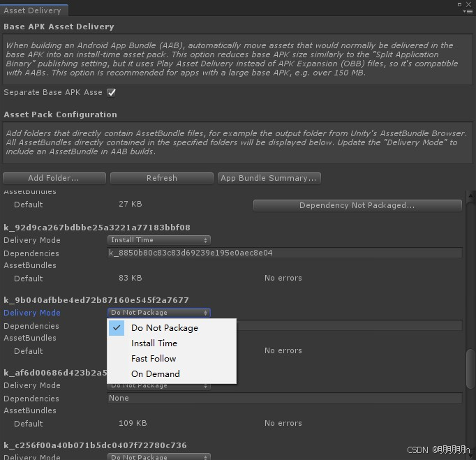Click No errors status beside 109 KB

pyautogui.click(x=283, y=423)
